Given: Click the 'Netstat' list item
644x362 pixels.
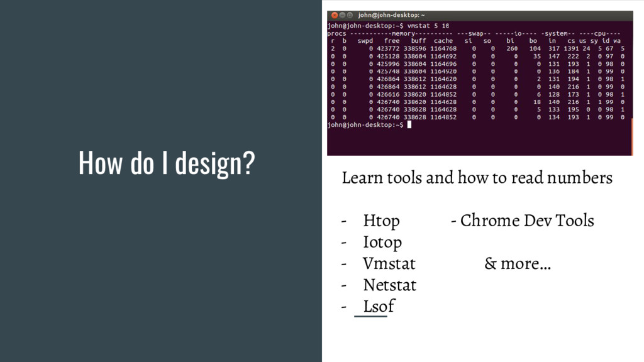Looking at the screenshot, I should (x=390, y=285).
